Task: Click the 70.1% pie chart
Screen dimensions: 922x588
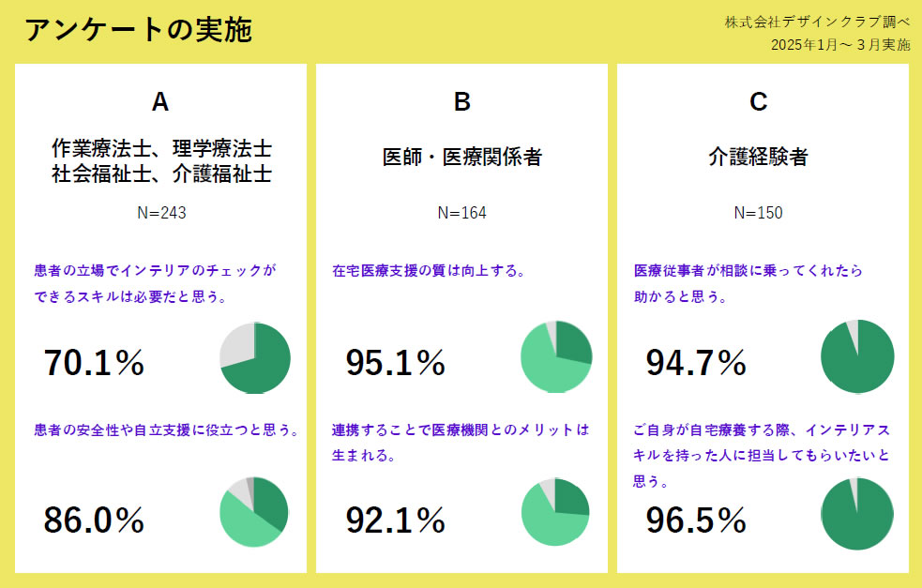Action: [255, 358]
